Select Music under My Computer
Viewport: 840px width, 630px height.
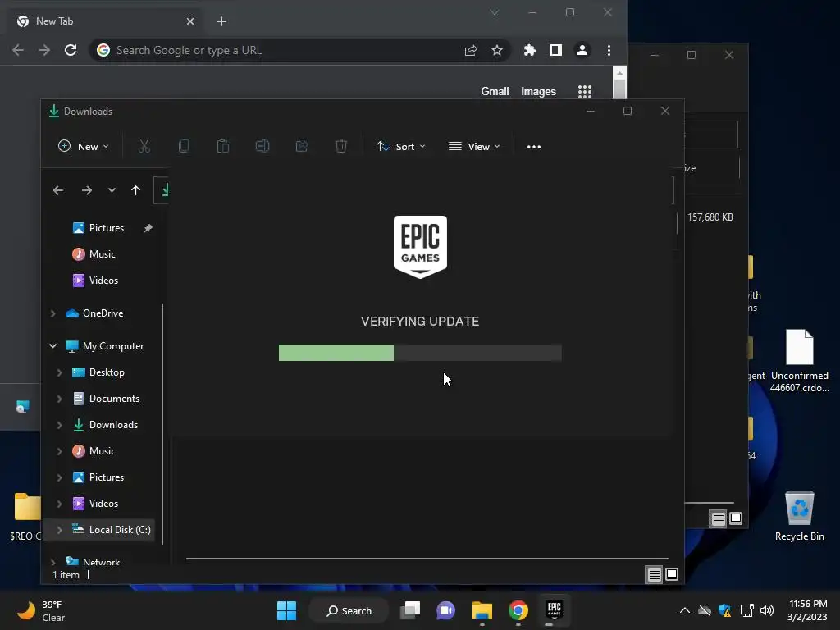102,451
